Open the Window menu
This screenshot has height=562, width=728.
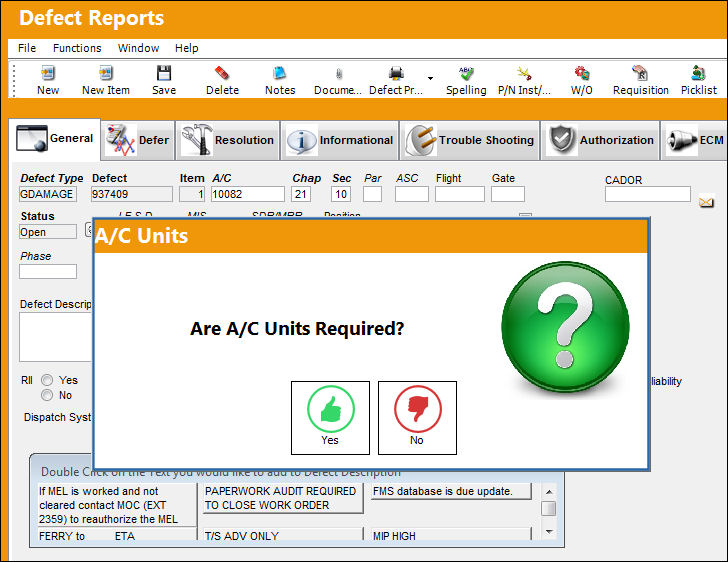(138, 48)
